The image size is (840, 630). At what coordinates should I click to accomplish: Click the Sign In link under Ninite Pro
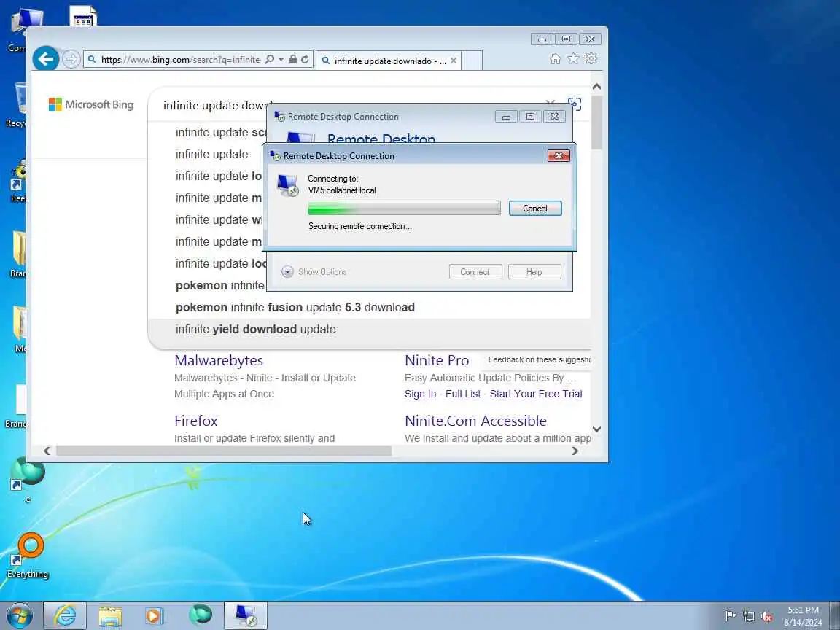[421, 394]
